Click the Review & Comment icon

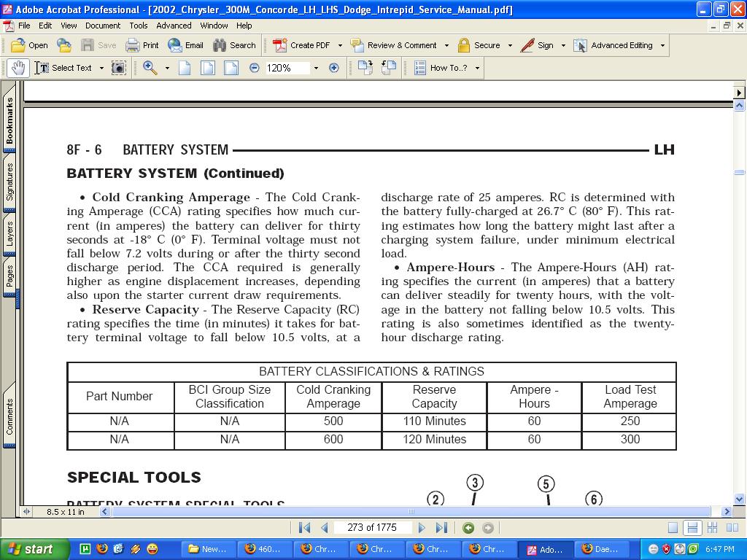coord(357,45)
